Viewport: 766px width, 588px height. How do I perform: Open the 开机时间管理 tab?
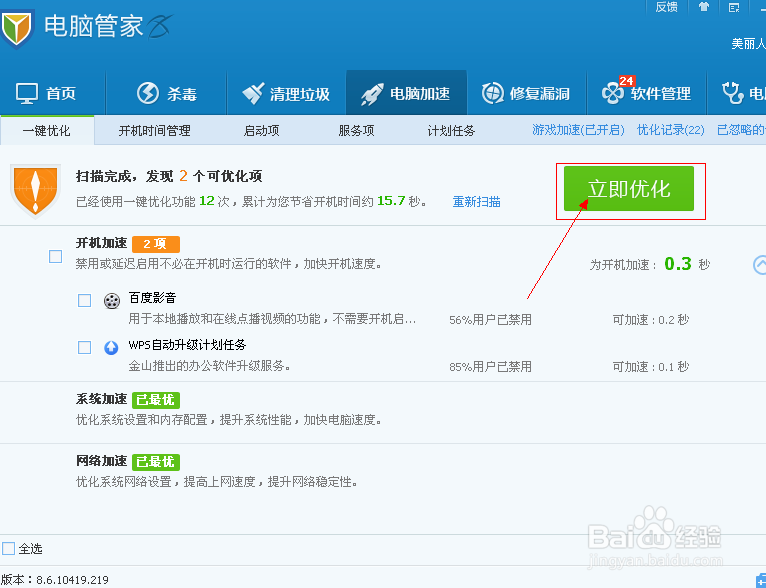tap(154, 130)
